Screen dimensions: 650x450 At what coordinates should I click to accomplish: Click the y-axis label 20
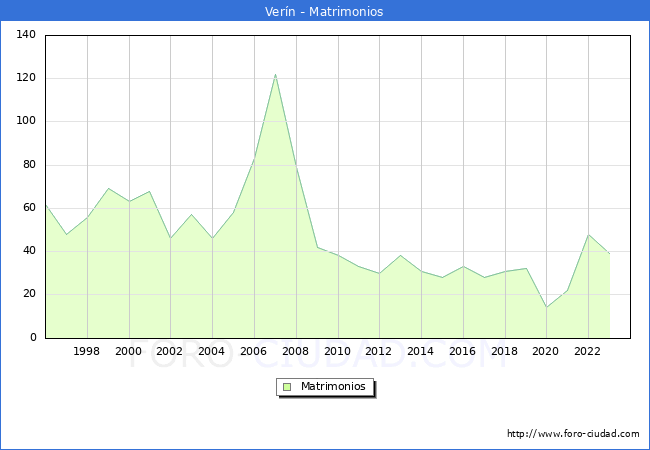pos(29,293)
